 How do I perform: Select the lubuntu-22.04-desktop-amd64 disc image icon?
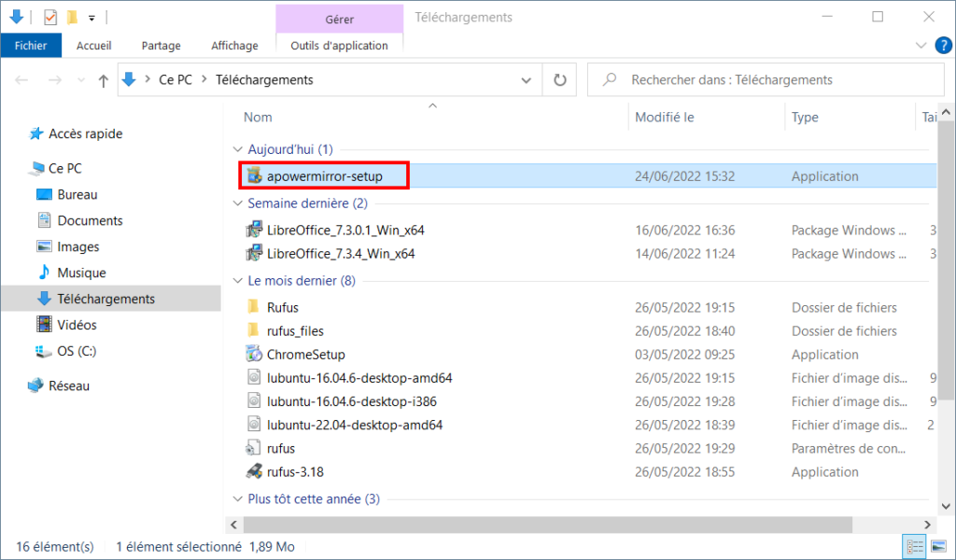(254, 424)
